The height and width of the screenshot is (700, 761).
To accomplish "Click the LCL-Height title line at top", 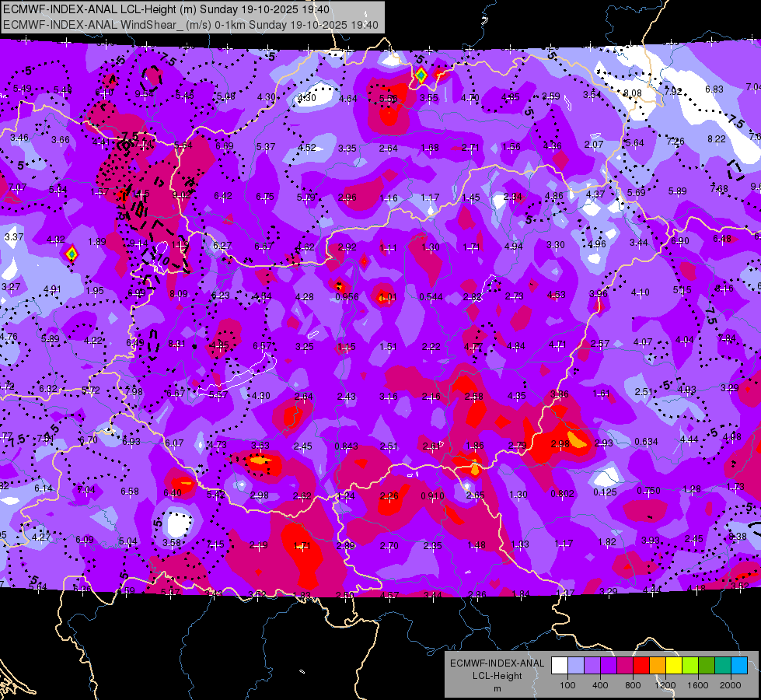I will click(166, 9).
